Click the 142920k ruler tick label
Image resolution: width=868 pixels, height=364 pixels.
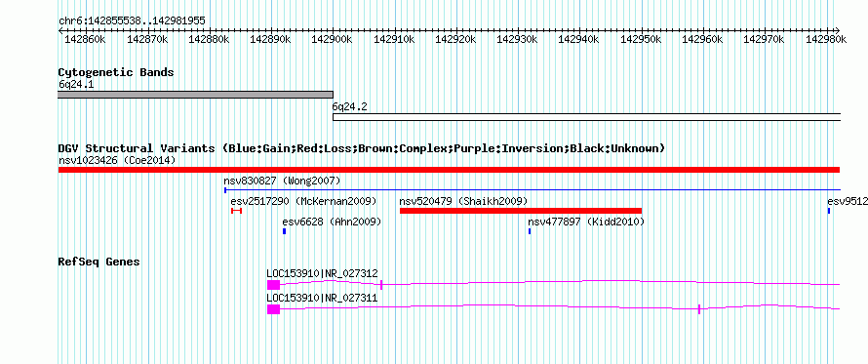[x=455, y=39]
